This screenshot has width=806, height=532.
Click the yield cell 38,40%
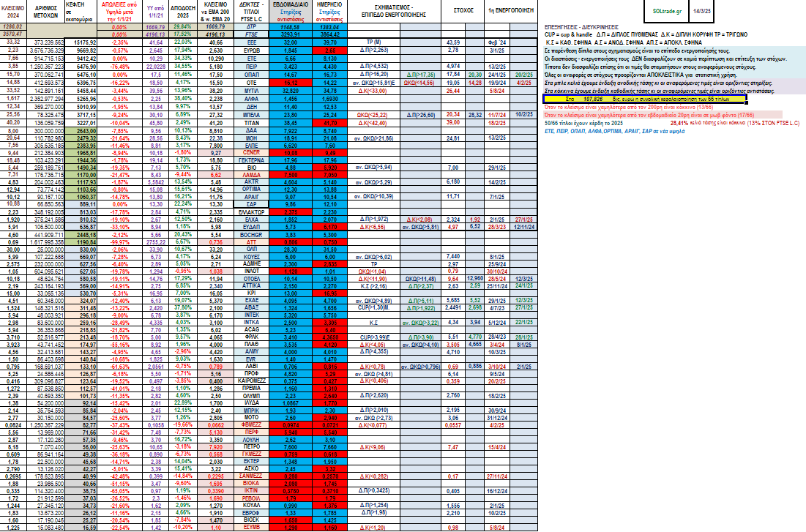click(183, 99)
